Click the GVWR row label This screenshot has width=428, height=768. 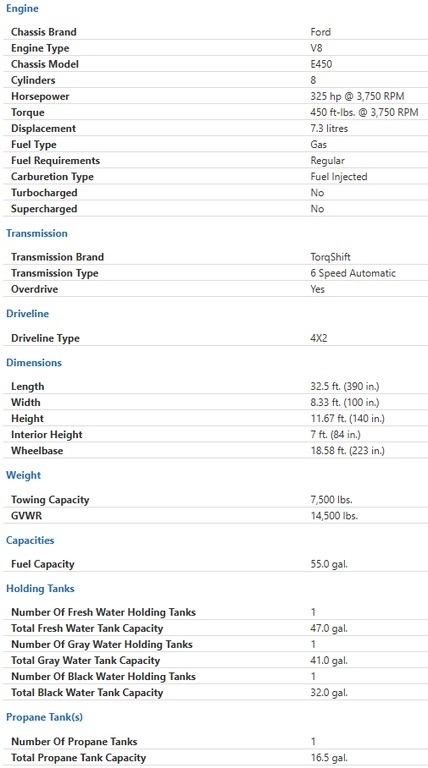point(26,516)
